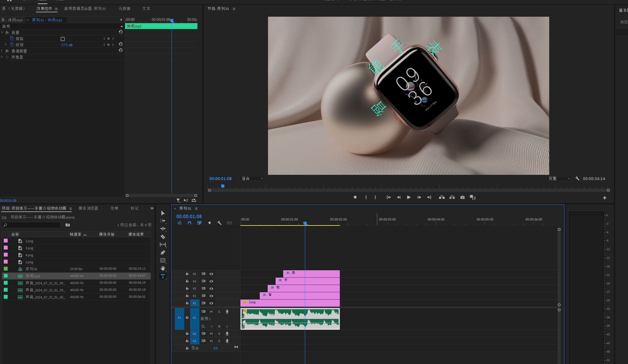This screenshot has height=364, width=628.
Task: Open the Fit zoom level dropdown
Action: pos(252,178)
